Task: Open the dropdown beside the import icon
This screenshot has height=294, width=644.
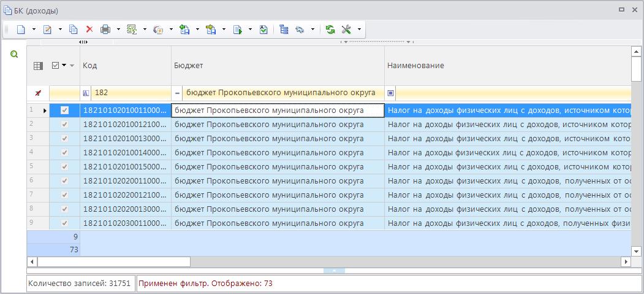Action: click(x=197, y=29)
